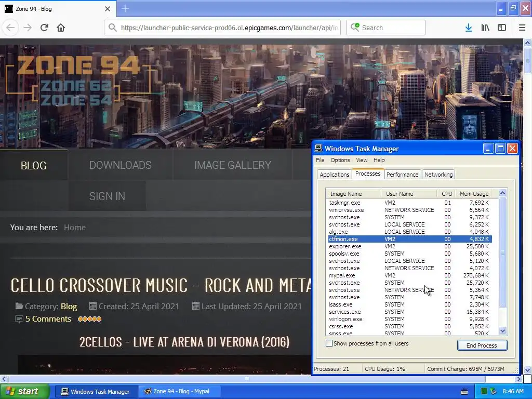Screen dimensions: 532x399
Task: Enable Show processes from all users
Action: [329, 343]
